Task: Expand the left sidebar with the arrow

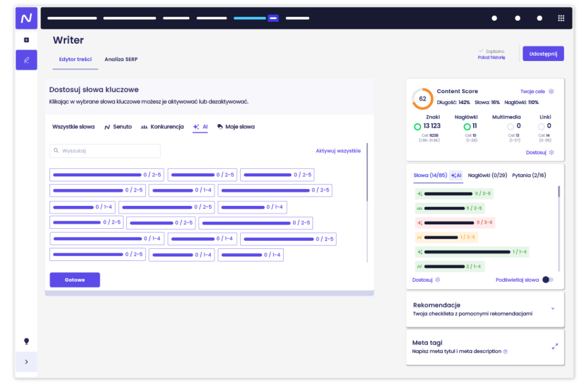Action: pyautogui.click(x=26, y=362)
